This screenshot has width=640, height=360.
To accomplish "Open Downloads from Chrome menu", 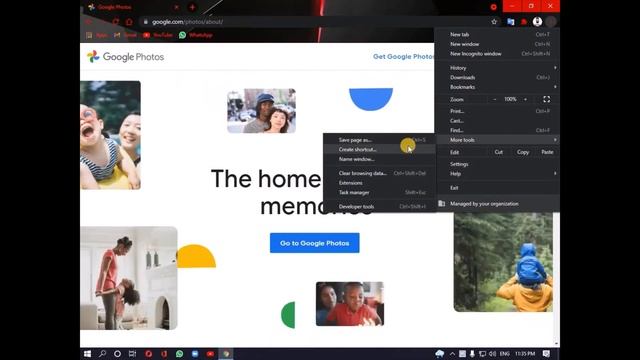I will click(x=498, y=78).
